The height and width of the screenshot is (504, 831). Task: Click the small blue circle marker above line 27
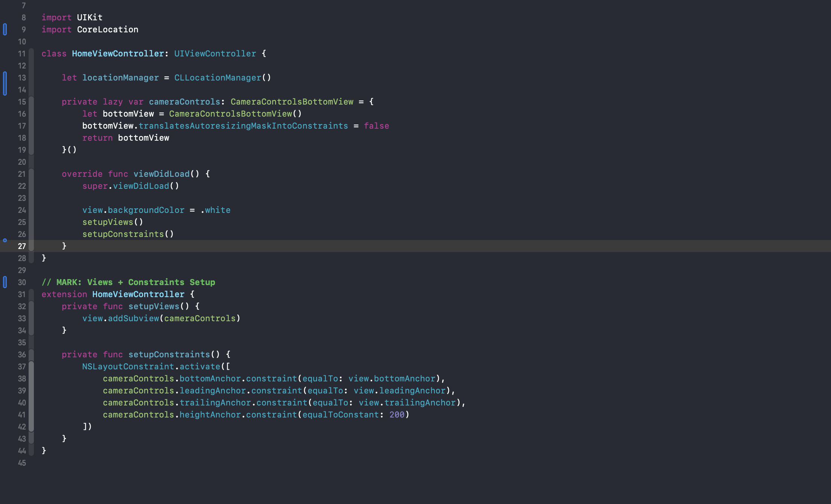tap(5, 240)
